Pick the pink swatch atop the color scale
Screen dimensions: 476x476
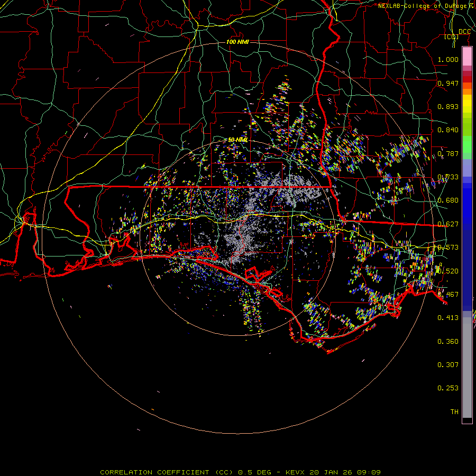click(x=467, y=57)
